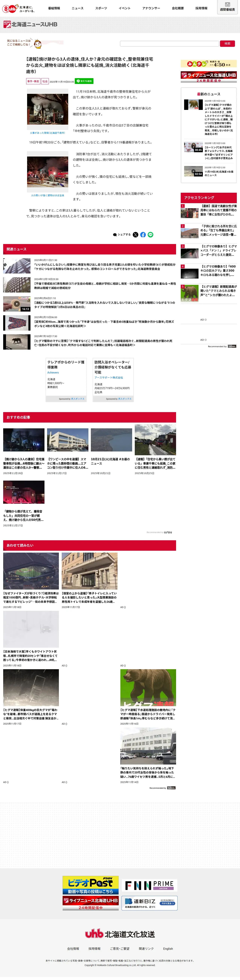Enlarge the fire scene photo captioned 火事があった現場
This screenshot has height=980, width=240.
[x=48, y=109]
